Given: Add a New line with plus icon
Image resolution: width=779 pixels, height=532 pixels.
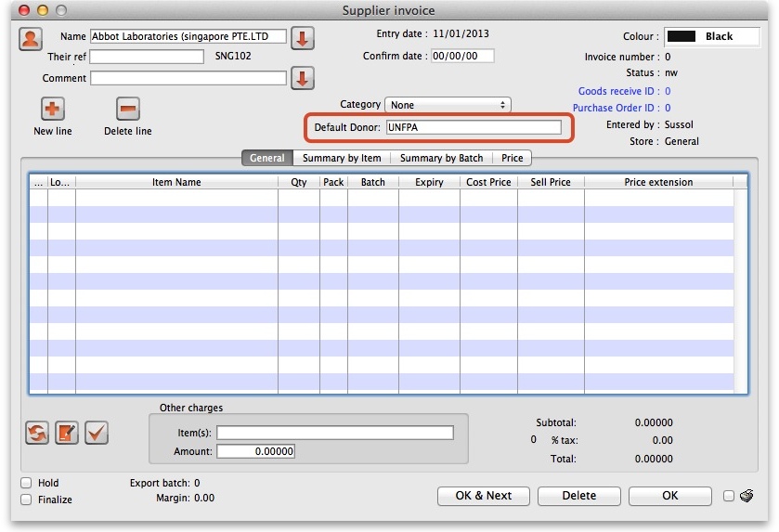Looking at the screenshot, I should [x=53, y=109].
